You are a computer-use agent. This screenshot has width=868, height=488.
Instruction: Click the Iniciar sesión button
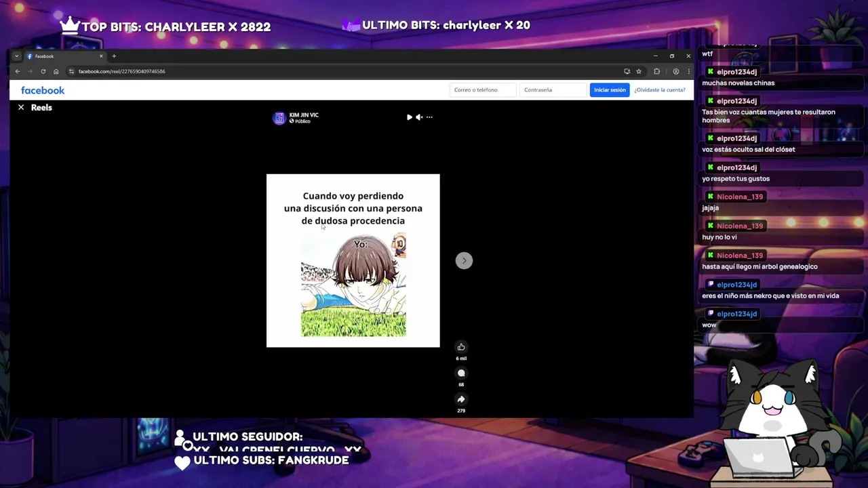[610, 89]
